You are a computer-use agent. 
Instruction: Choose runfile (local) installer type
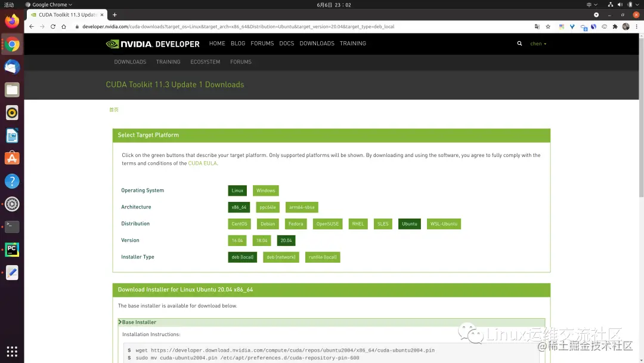(323, 257)
